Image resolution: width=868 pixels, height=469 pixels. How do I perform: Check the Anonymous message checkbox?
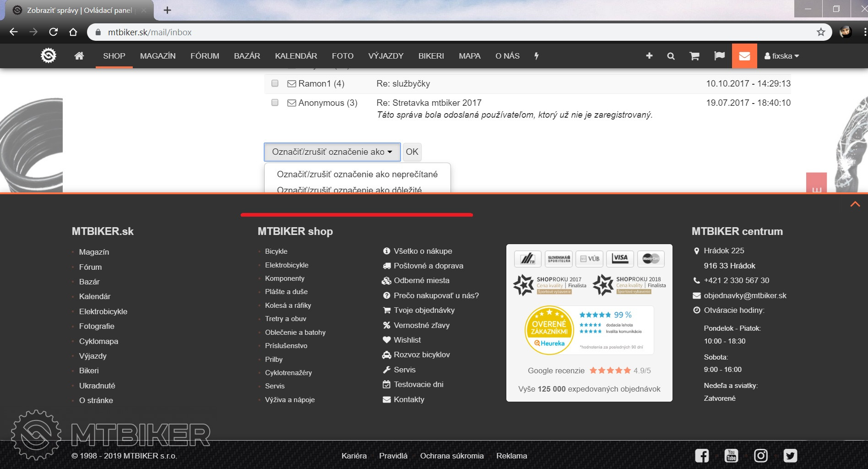pyautogui.click(x=275, y=103)
